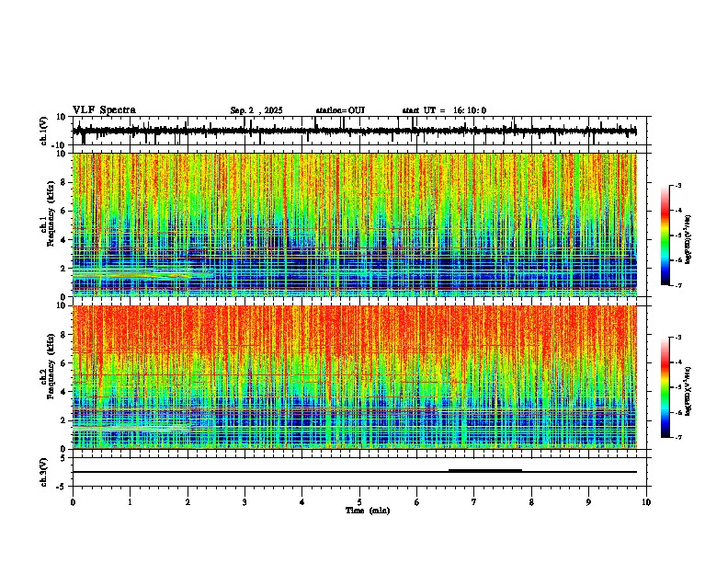Click the "10" tick label on time axis

pyautogui.click(x=646, y=502)
